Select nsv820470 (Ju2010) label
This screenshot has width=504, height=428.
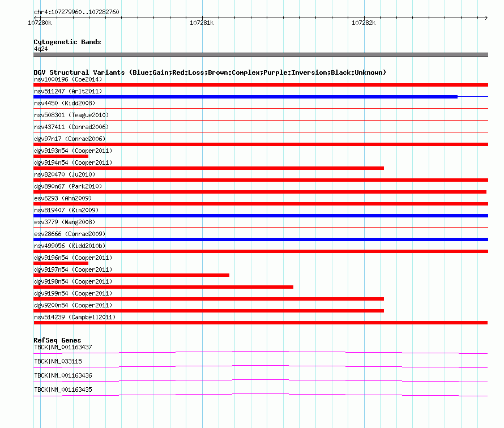tap(65, 174)
